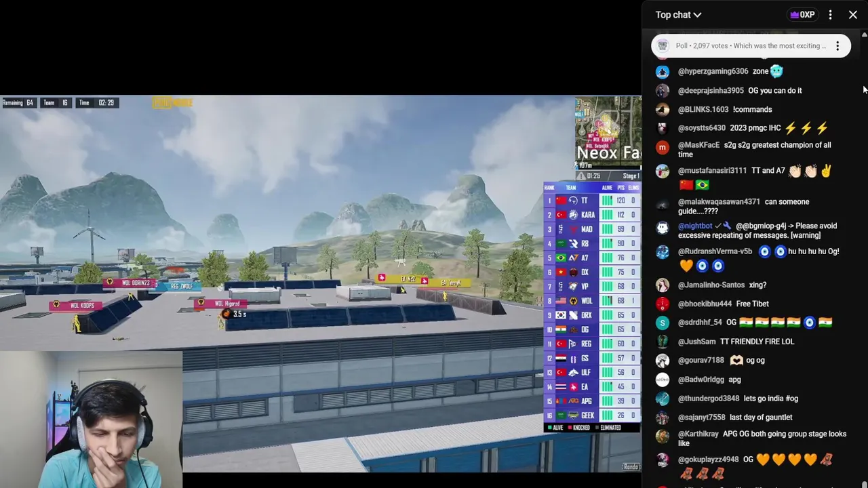868x488 pixels.
Task: Click message 'OG you can do it'
Action: [774, 90]
